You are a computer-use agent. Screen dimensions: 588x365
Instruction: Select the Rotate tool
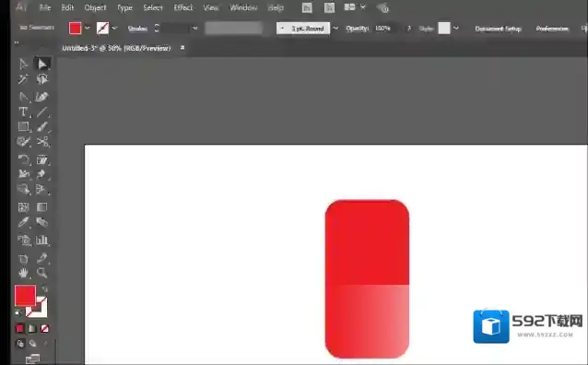(x=23, y=159)
